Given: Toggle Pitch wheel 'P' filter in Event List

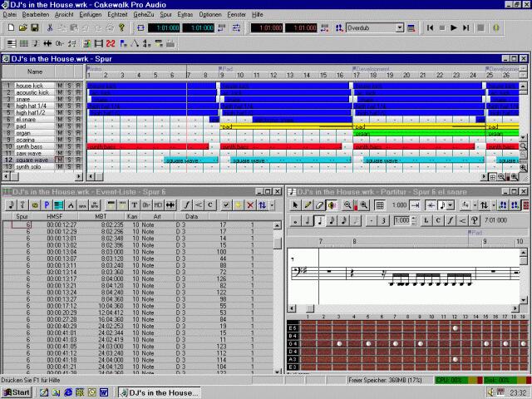Looking at the screenshot, I should 47,205.
